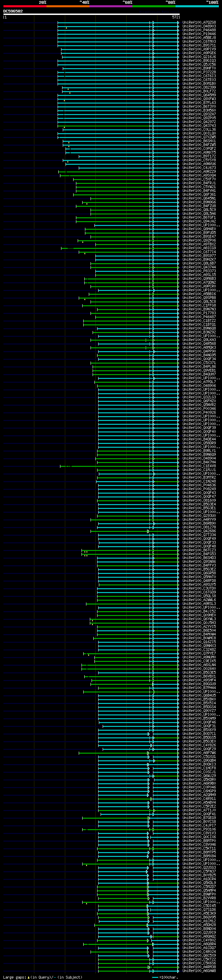Click the purple ~60% identity legend swatch
Viewport: 222px width, 980px height.
[111, 6]
